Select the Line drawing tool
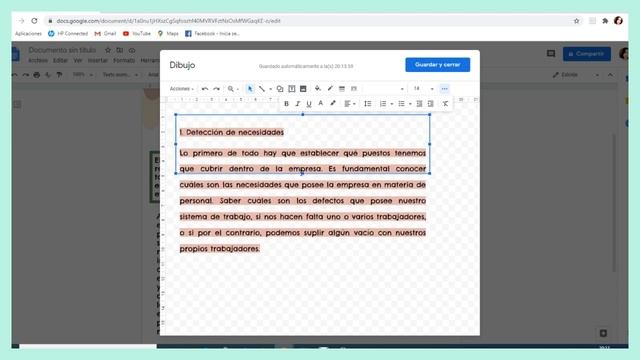640x360 pixels. click(x=262, y=89)
